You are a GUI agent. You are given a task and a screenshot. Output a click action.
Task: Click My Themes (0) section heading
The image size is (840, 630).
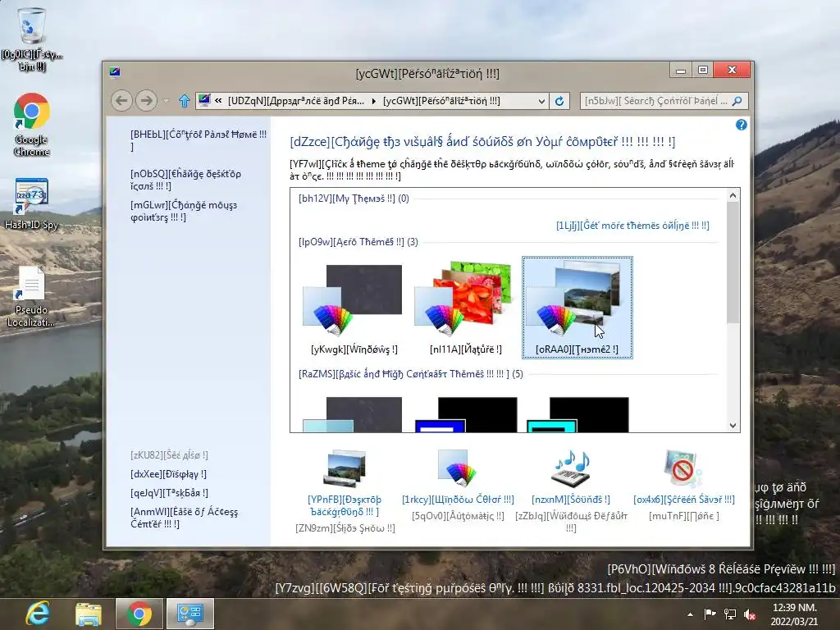point(354,199)
